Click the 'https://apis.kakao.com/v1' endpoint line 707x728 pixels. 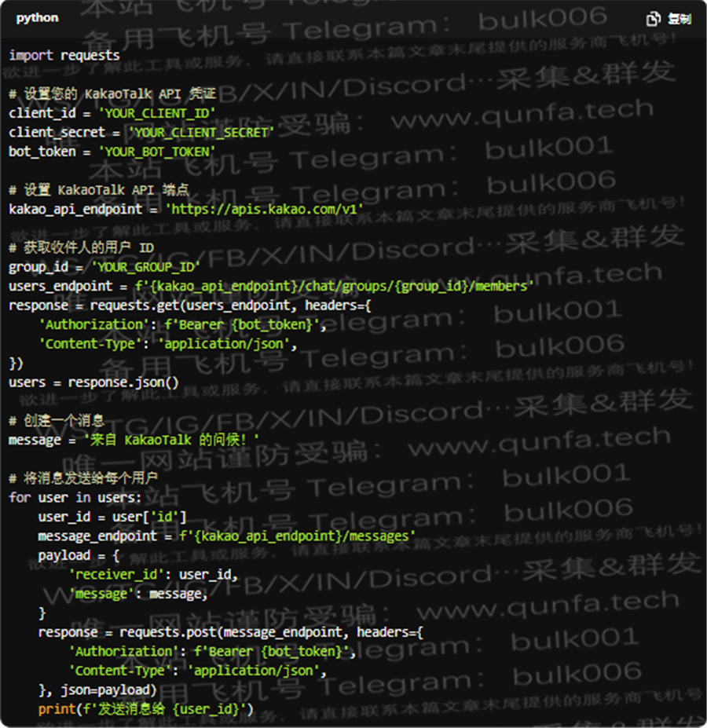[x=186, y=210]
